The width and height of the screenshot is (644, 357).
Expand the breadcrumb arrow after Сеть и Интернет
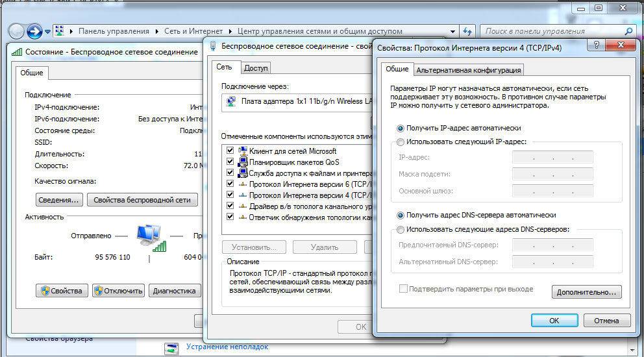(230, 31)
